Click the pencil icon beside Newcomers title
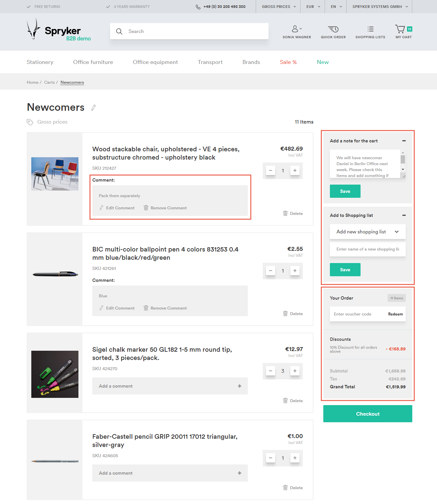This screenshot has height=504, width=437. tap(94, 108)
